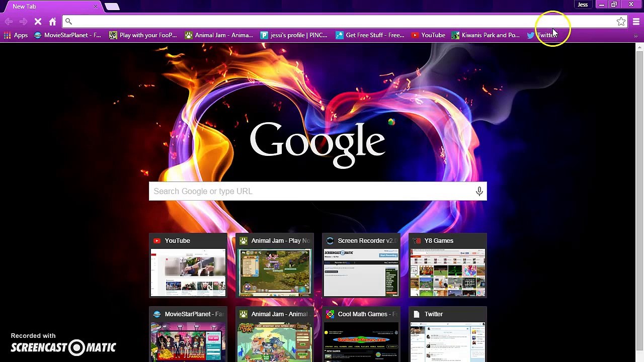This screenshot has height=362, width=644.
Task: Close the New Tab tab
Action: pos(96,7)
